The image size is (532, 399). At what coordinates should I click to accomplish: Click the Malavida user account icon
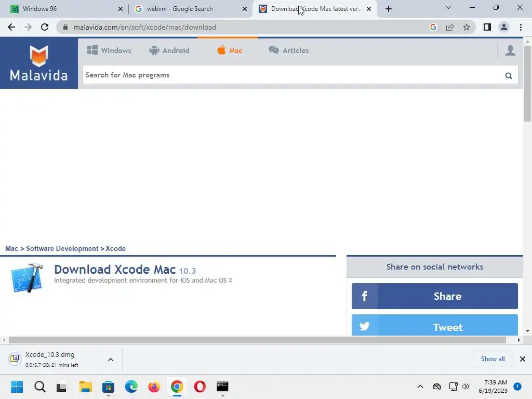[x=510, y=50]
